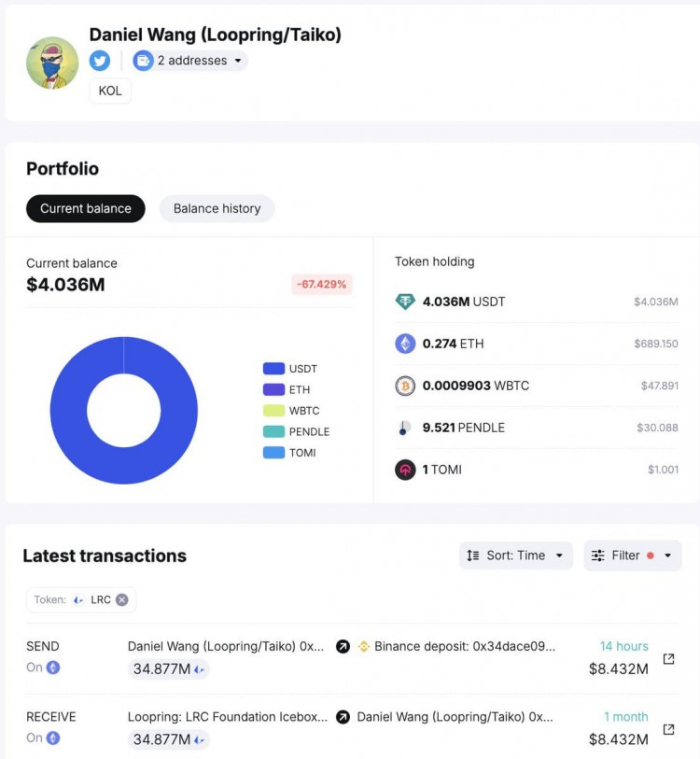Open the Balance history tab

[217, 208]
